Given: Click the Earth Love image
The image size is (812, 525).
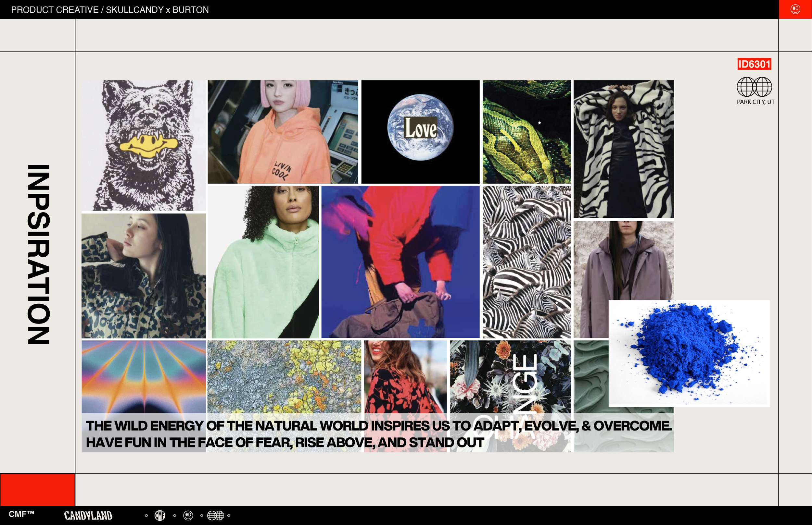Looking at the screenshot, I should click(420, 132).
